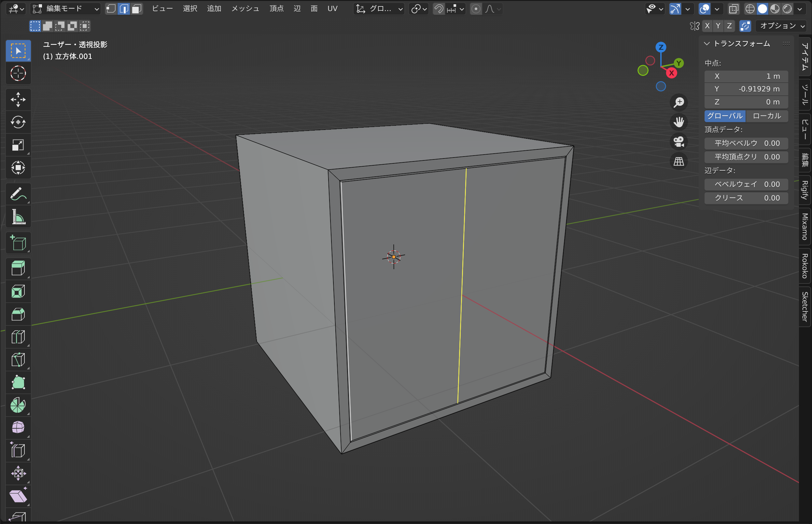This screenshot has height=524, width=812.
Task: Open snapping options dropdown
Action: [x=455, y=8]
